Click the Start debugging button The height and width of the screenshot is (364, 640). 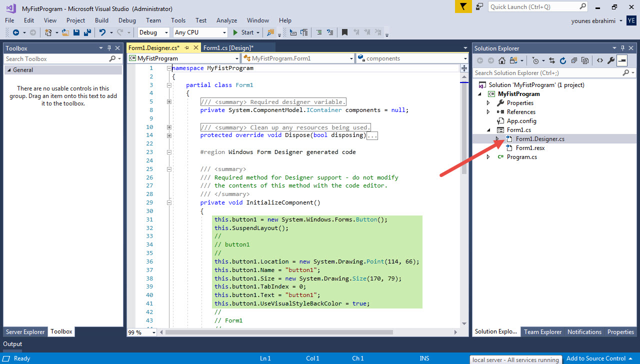[x=243, y=32]
